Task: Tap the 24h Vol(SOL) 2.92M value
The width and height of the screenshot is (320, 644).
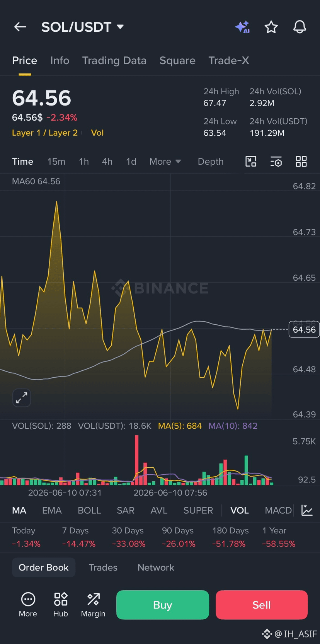Action: (262, 103)
